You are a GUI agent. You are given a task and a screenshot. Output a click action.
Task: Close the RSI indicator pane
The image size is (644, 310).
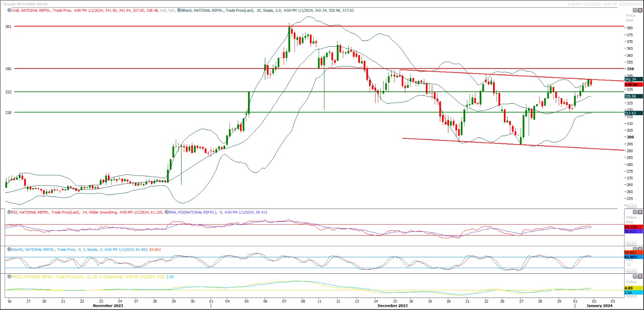pos(640,212)
